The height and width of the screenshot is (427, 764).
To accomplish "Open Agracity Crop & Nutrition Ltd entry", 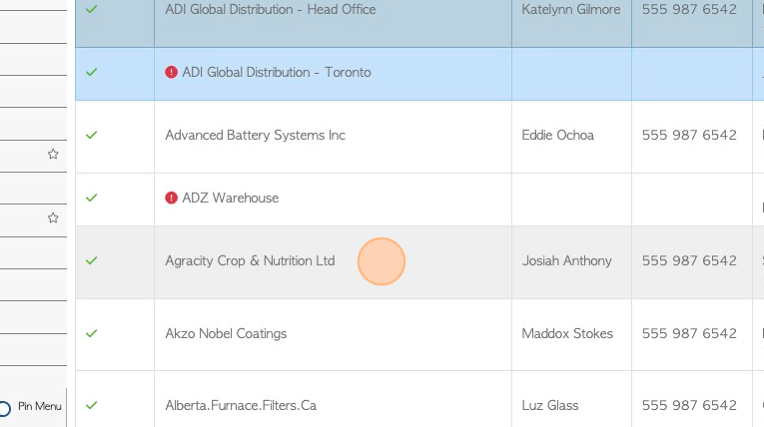I will pos(250,261).
